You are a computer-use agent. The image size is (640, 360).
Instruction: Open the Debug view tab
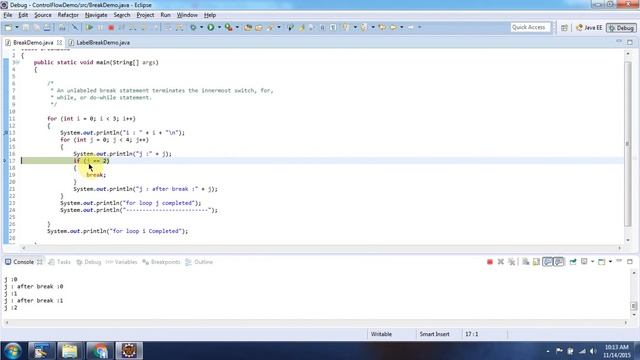click(x=89, y=262)
